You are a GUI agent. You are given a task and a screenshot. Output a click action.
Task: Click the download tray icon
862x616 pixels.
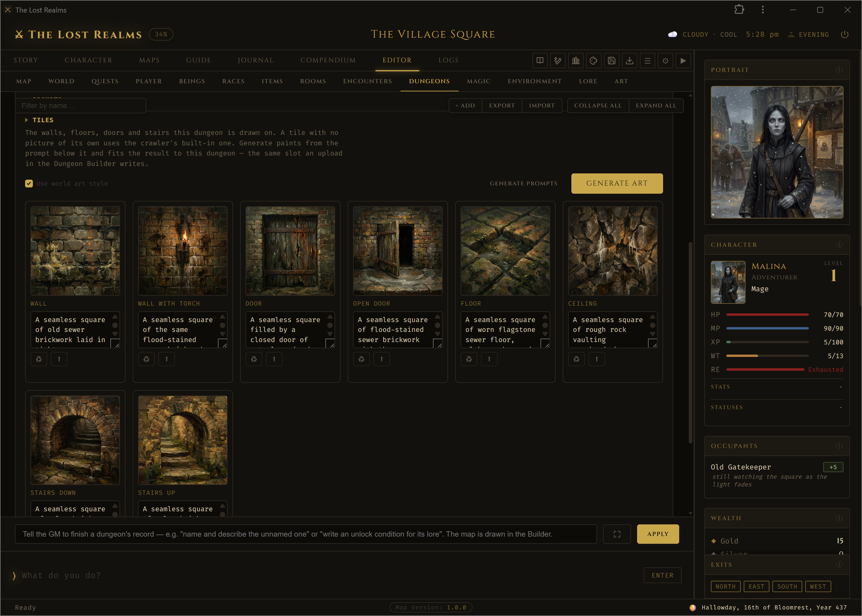[629, 61]
